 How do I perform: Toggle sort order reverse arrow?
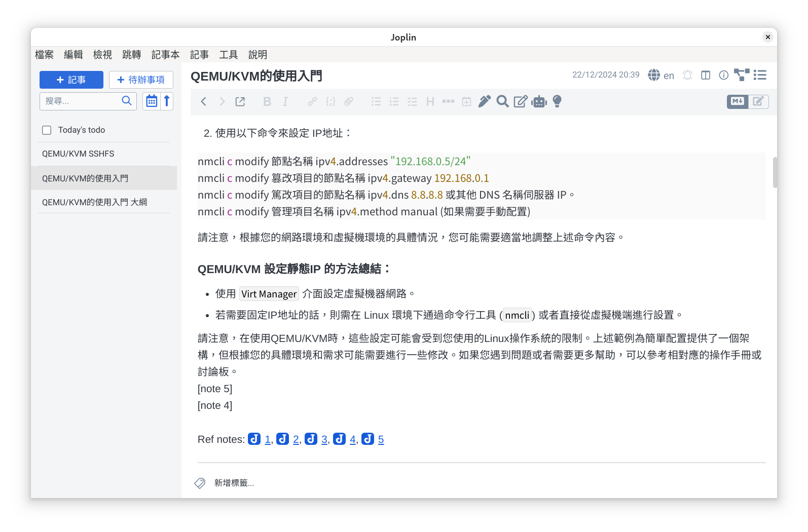coord(167,101)
